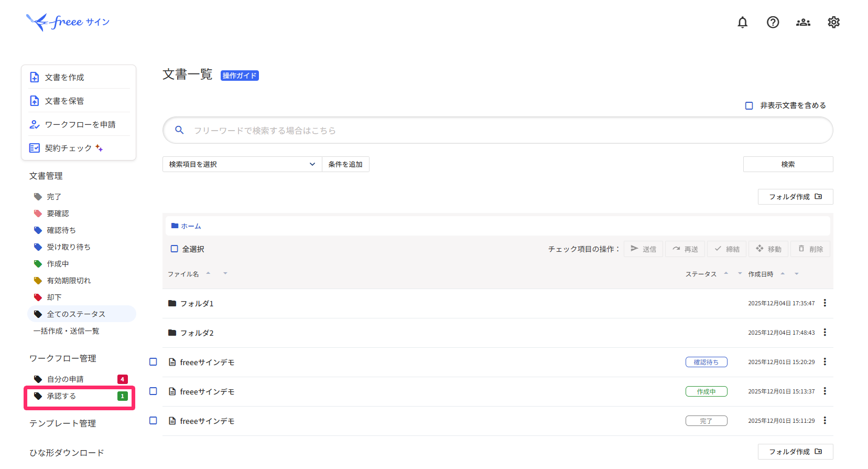Click the ホーム breadcrumb link
The width and height of the screenshot is (868, 469).
coord(191,226)
